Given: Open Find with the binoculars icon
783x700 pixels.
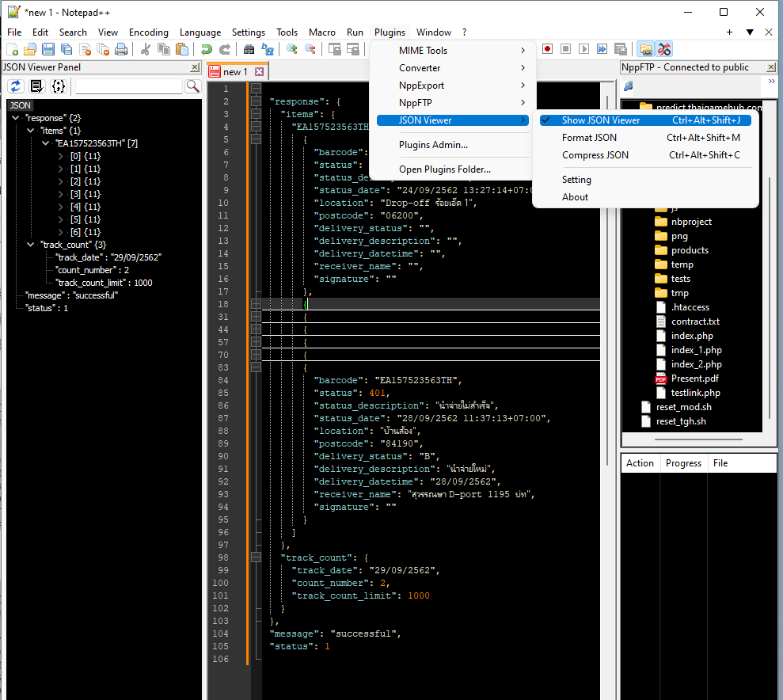Looking at the screenshot, I should coord(249,49).
